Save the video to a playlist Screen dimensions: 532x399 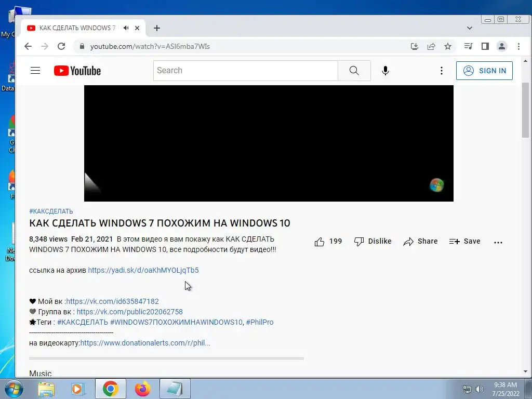[x=464, y=241]
